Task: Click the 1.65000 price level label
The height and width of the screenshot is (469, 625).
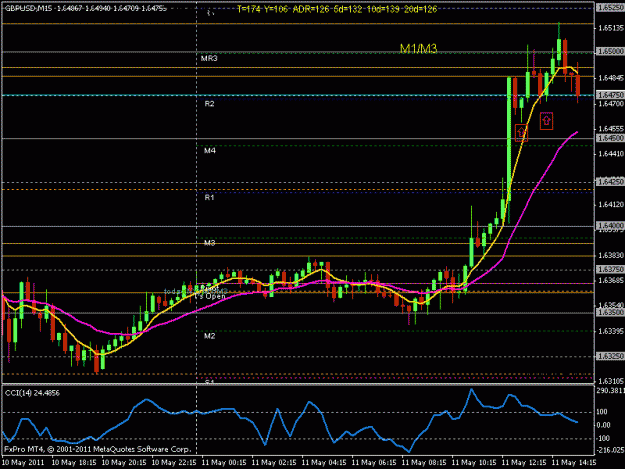Action: [x=610, y=52]
